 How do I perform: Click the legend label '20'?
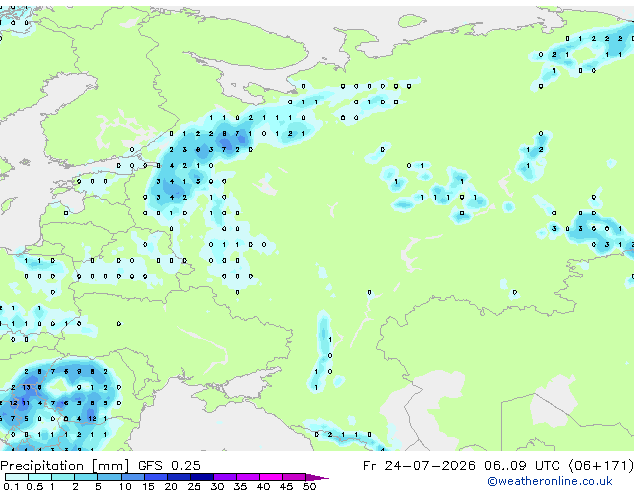(x=171, y=486)
